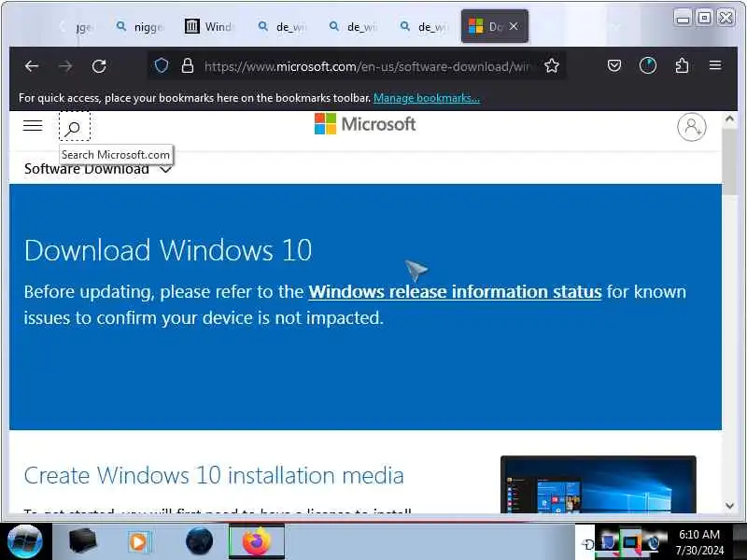Click the padlock site security icon
This screenshot has height=560, width=747.
click(188, 65)
